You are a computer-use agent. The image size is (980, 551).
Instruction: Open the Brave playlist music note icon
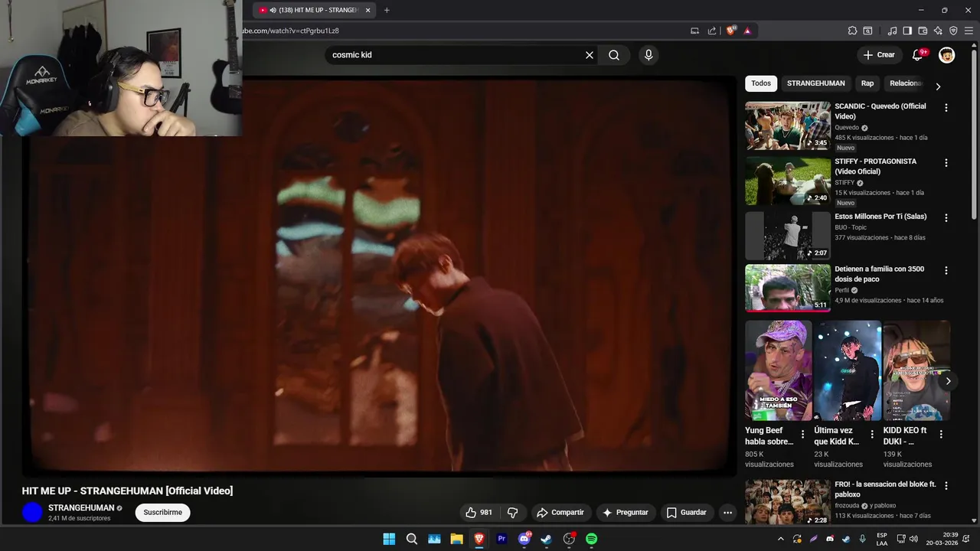(x=892, y=31)
